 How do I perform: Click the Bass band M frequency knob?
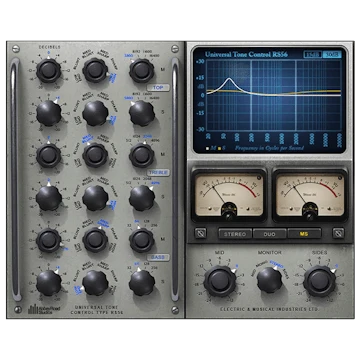142,240
